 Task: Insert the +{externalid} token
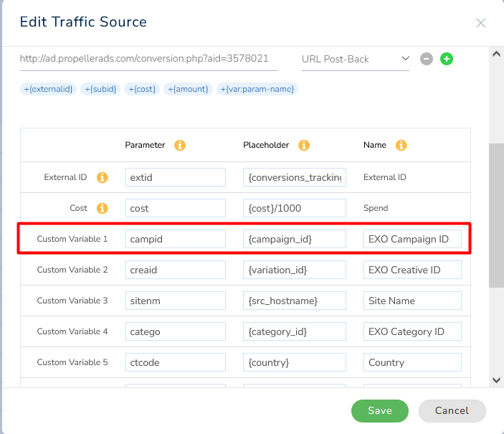[48, 89]
